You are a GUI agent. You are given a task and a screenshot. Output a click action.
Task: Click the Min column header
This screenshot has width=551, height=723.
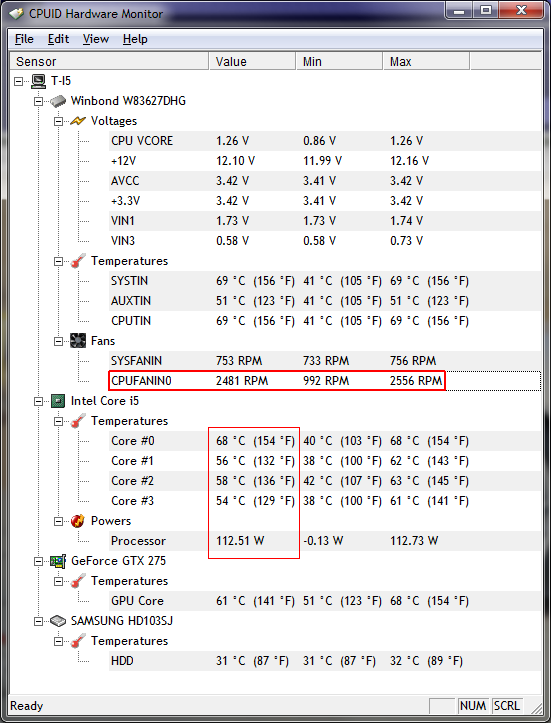click(339, 61)
